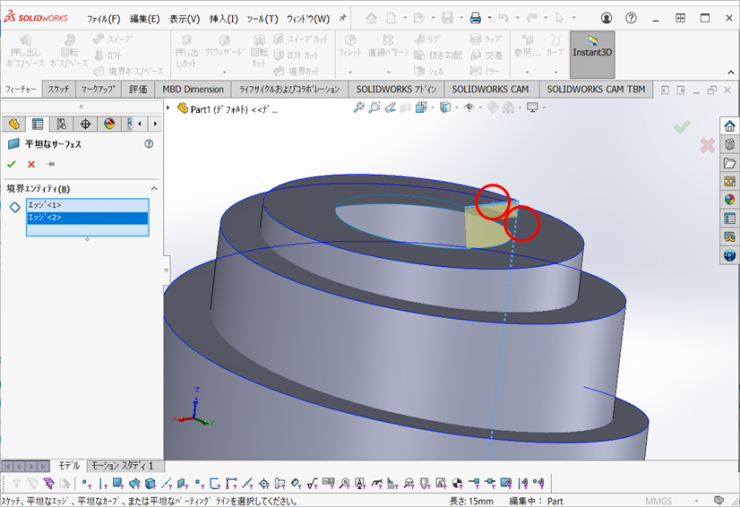Viewport: 740px width, 507px height.
Task: Open help for planar surface feature
Action: click(149, 144)
